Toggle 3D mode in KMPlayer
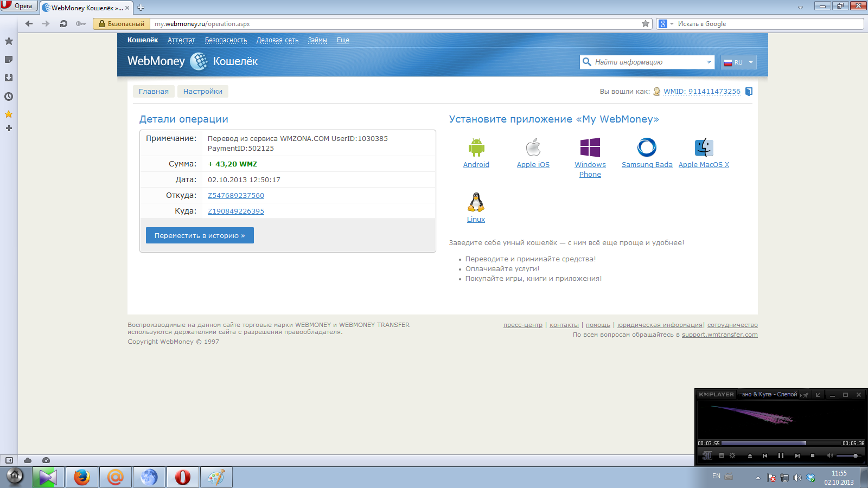This screenshot has width=868, height=488. [707, 455]
